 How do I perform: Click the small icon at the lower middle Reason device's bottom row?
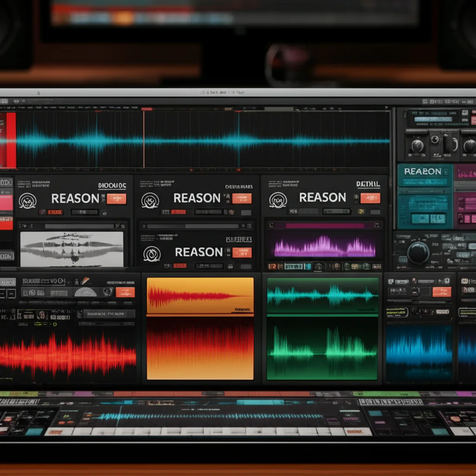pos(231,266)
